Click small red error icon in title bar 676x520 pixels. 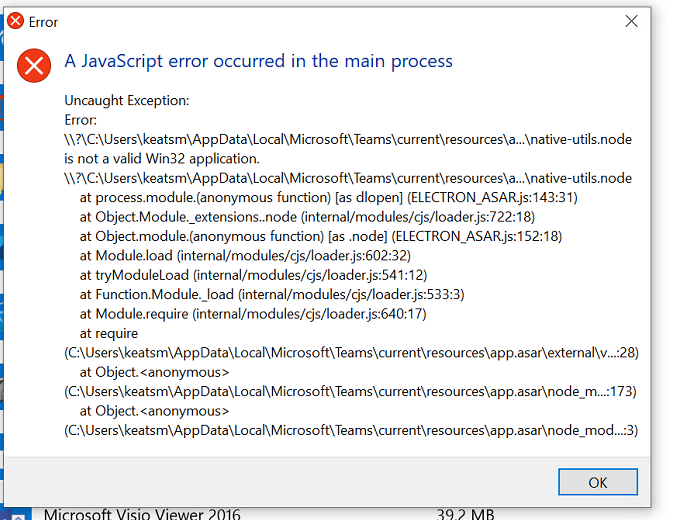click(x=16, y=21)
